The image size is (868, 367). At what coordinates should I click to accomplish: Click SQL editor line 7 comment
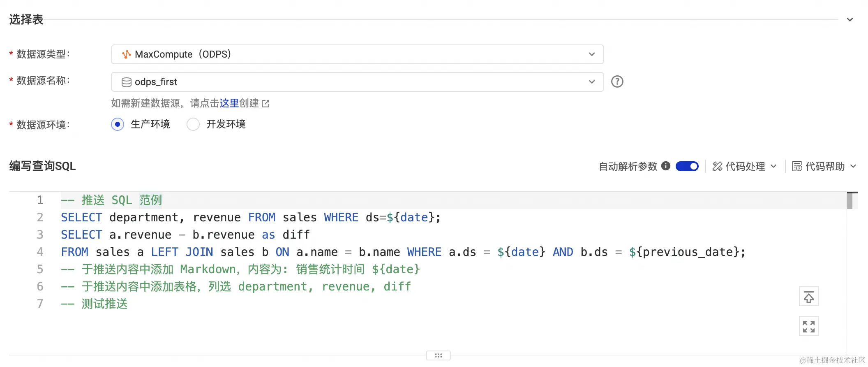[104, 304]
